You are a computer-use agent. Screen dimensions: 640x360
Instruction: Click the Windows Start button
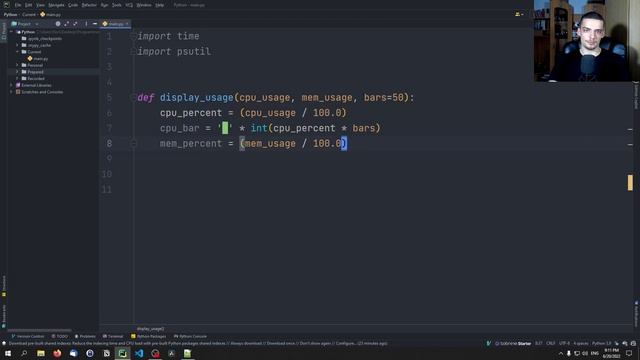coord(8,353)
